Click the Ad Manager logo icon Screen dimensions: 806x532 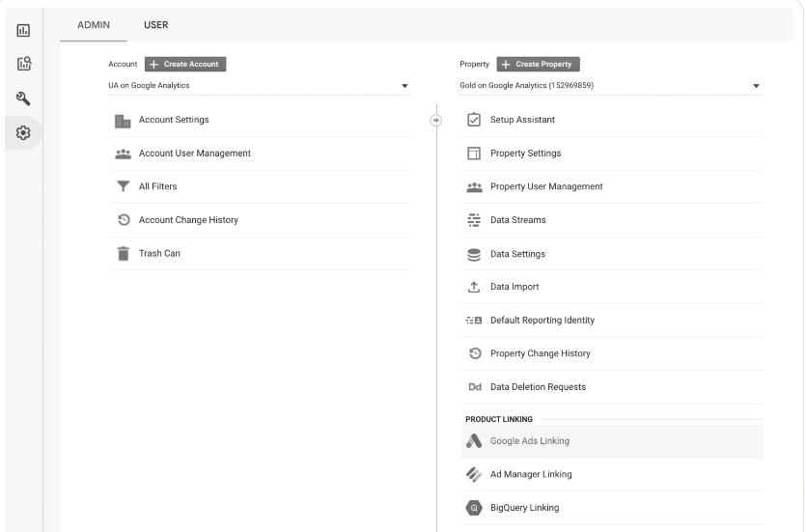(474, 474)
